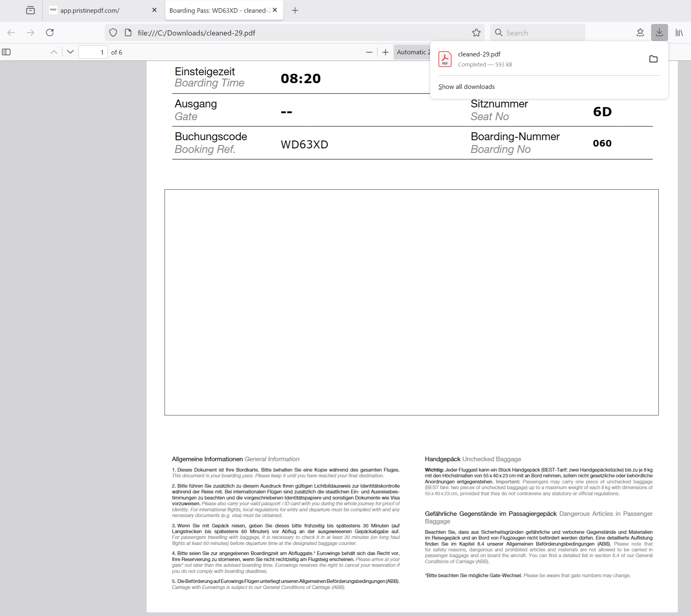Toggle bookmark star for this page
Viewport: 691px width, 616px height.
(x=476, y=32)
